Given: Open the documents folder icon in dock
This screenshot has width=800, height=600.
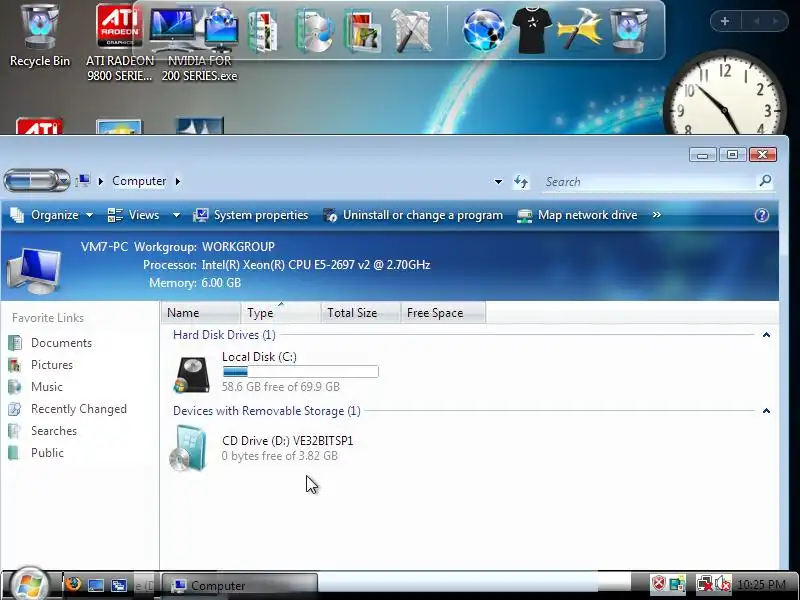Looking at the screenshot, I should [x=263, y=31].
